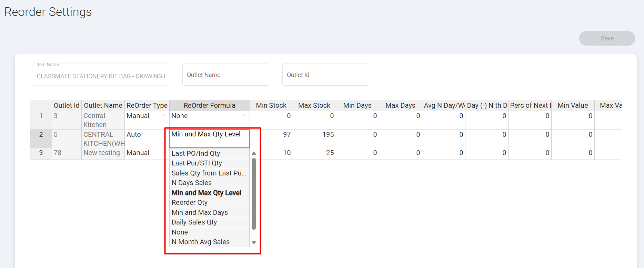Click the Outlet Name filter field
Screen dimensions: 644x268
click(225, 75)
